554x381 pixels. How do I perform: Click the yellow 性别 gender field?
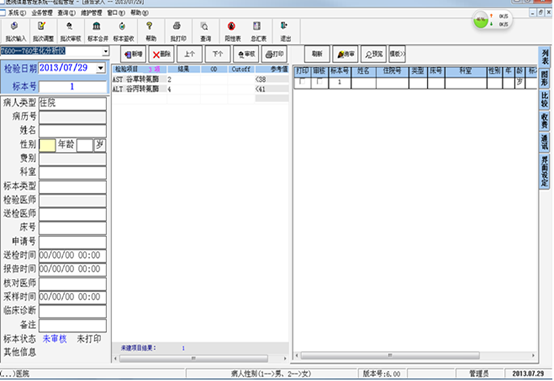(x=47, y=145)
